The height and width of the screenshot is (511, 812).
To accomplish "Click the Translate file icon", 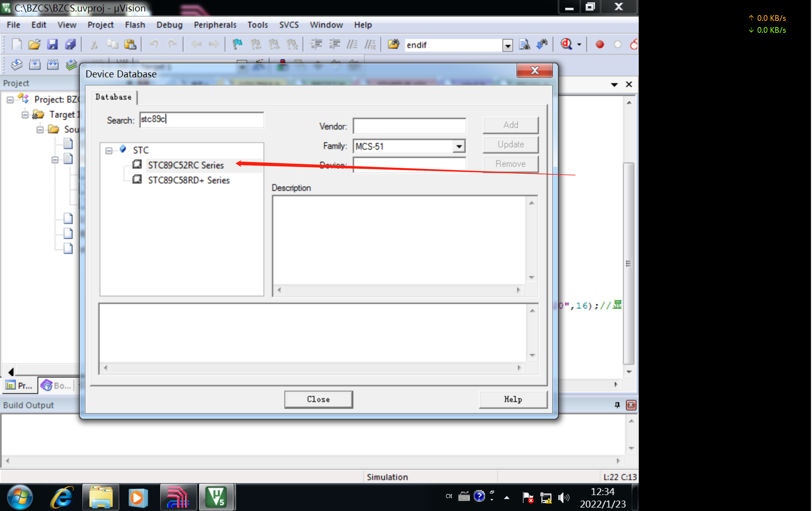I will coord(17,64).
